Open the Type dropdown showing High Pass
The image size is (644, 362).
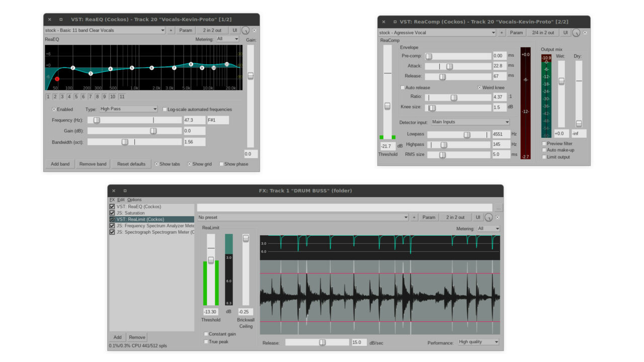click(128, 109)
